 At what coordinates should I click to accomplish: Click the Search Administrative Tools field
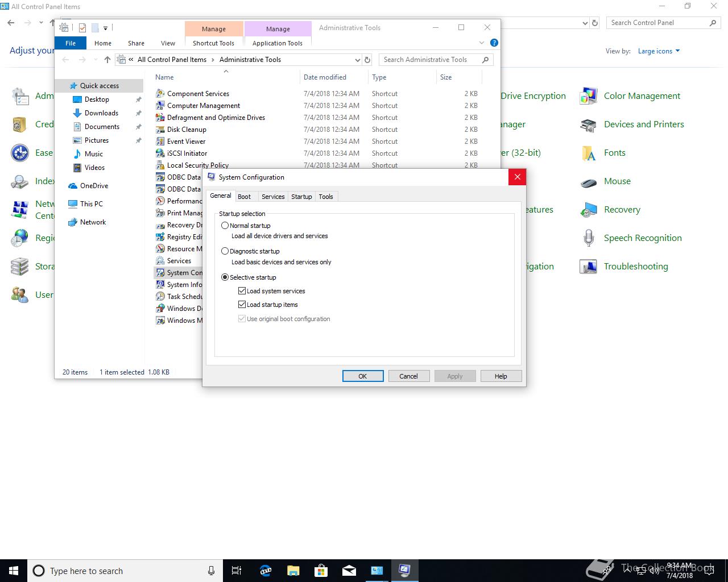click(436, 60)
